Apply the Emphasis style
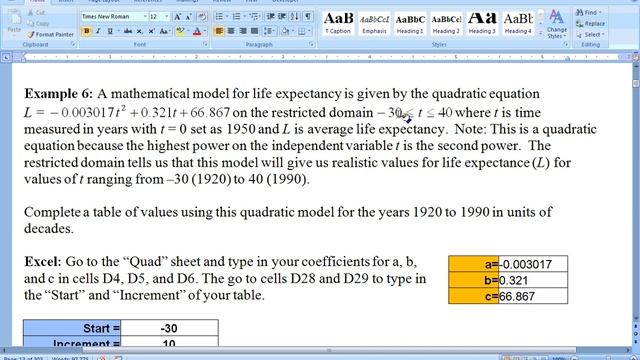Screen dimensions: 640x360 [374, 23]
